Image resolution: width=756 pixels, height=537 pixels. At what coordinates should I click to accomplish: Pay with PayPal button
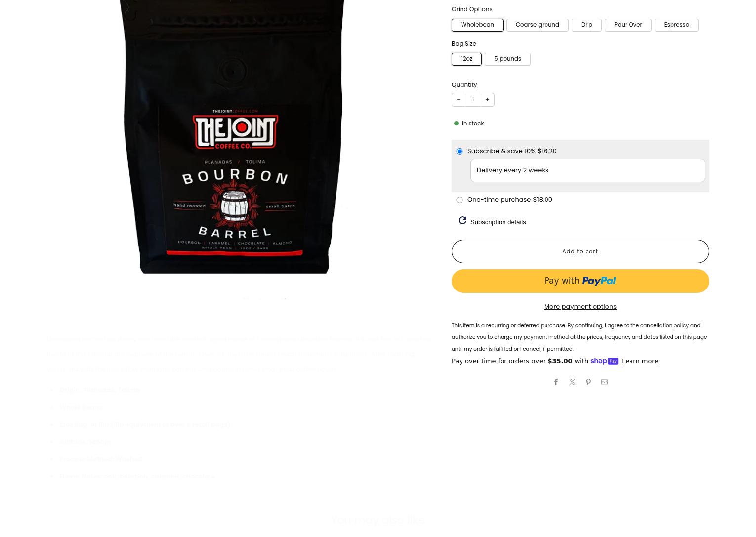(580, 281)
